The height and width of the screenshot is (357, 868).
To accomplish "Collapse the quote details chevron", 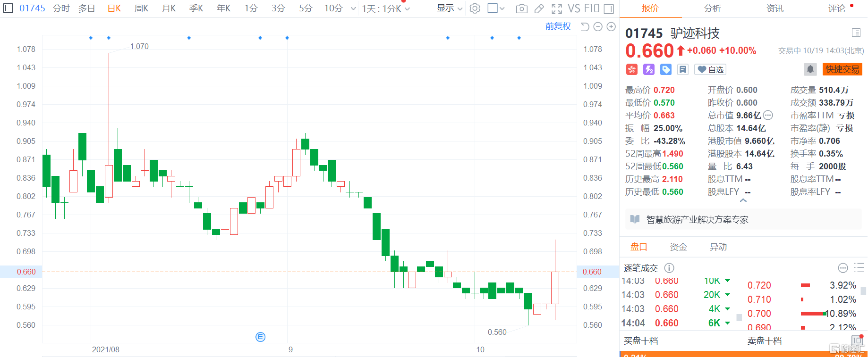I will [x=743, y=200].
